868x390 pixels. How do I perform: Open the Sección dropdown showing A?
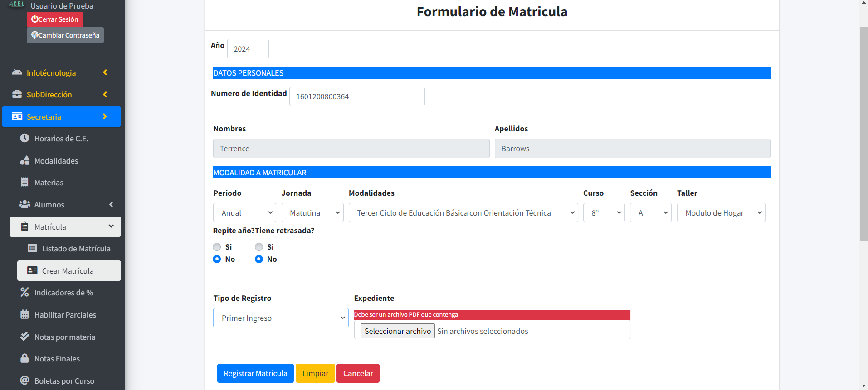click(x=650, y=213)
